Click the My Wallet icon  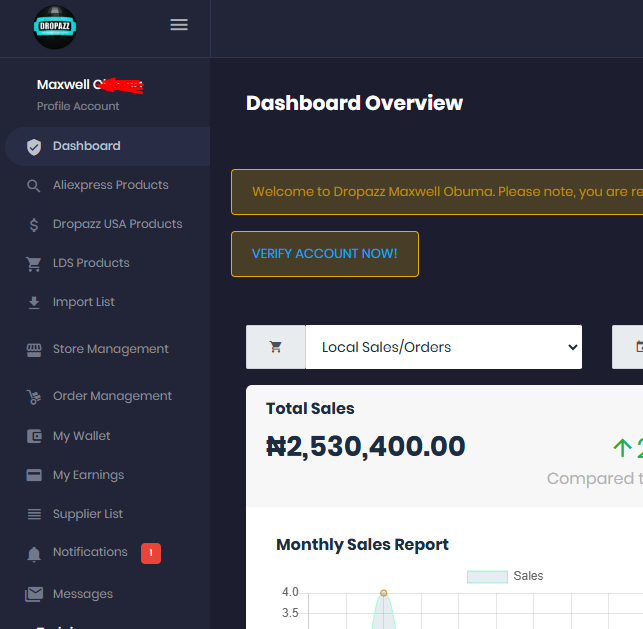tap(34, 437)
